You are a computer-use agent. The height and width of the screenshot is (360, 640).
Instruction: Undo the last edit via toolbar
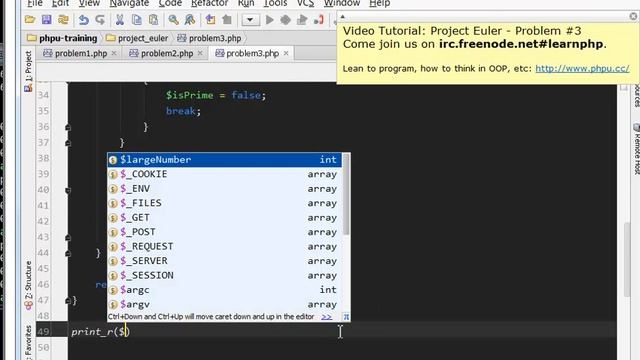tap(84, 20)
